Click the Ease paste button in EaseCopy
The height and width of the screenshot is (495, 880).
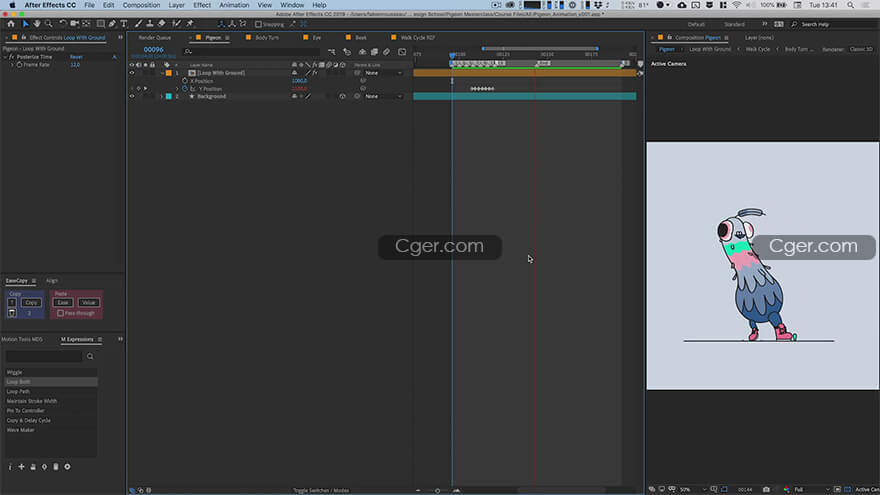[x=62, y=302]
